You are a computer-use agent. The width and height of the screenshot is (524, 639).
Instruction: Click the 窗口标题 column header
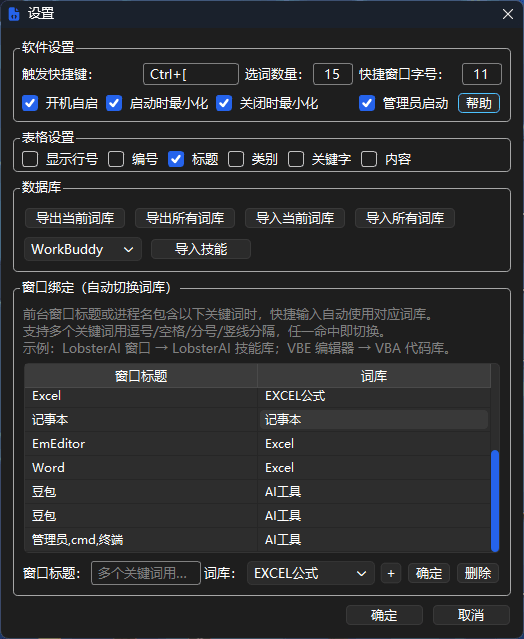click(x=141, y=376)
